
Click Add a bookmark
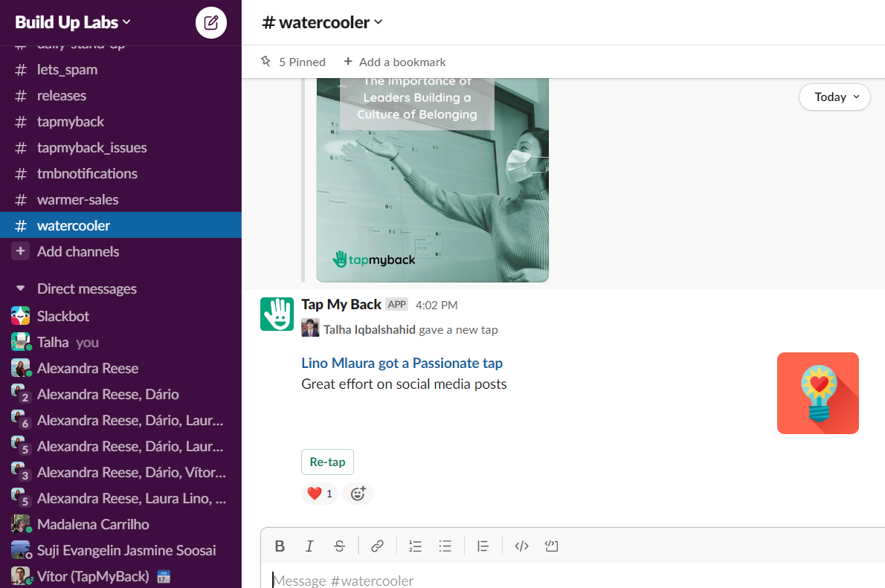(x=394, y=62)
